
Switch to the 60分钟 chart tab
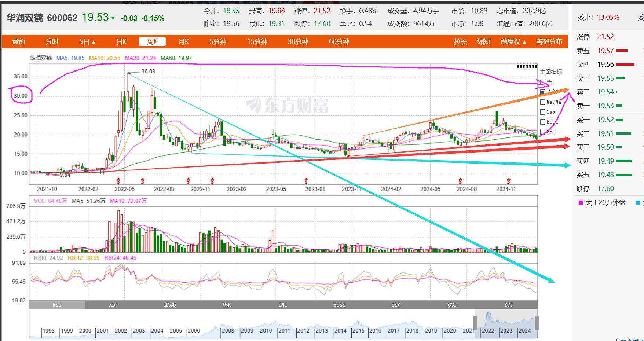pyautogui.click(x=339, y=42)
